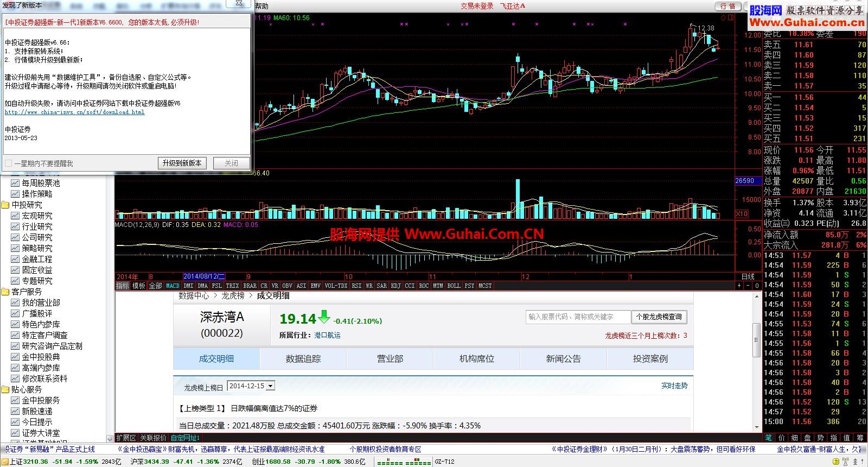Click the panel layout icon above price axis

click(731, 17)
